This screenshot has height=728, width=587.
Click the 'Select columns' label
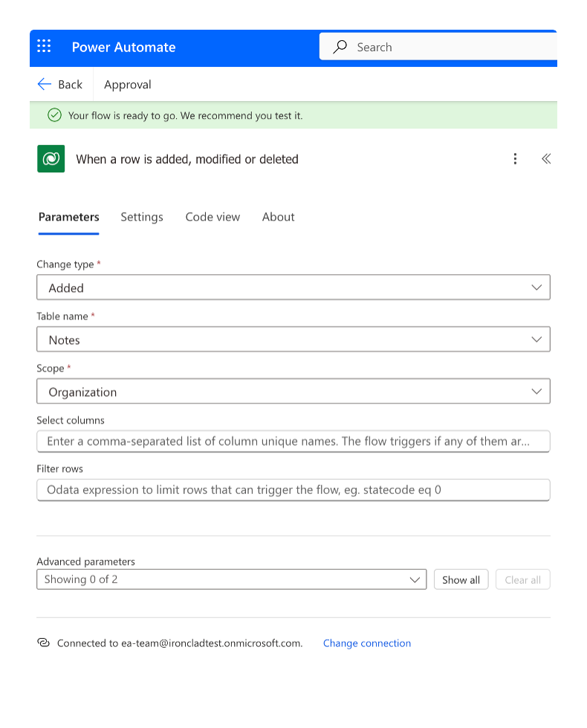click(71, 420)
